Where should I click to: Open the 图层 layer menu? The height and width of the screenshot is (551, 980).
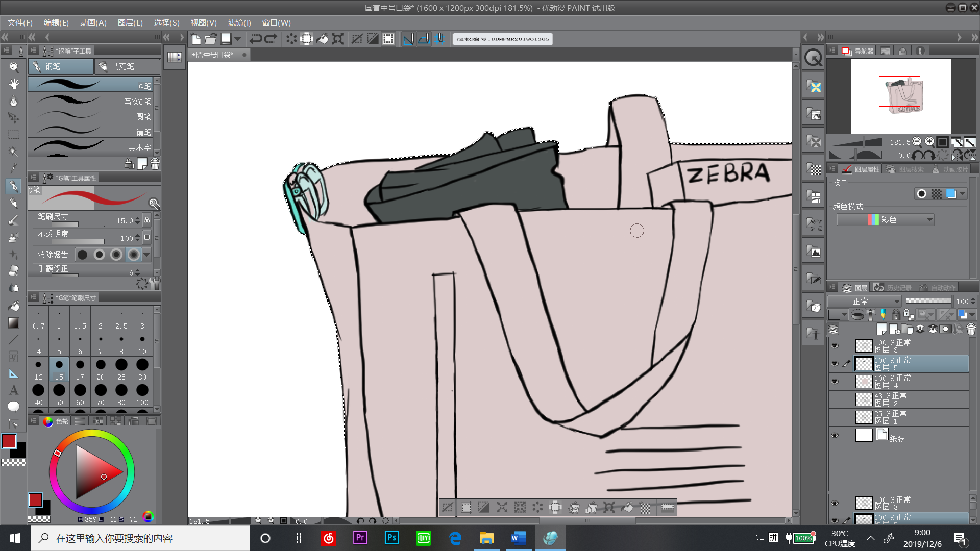(x=130, y=22)
